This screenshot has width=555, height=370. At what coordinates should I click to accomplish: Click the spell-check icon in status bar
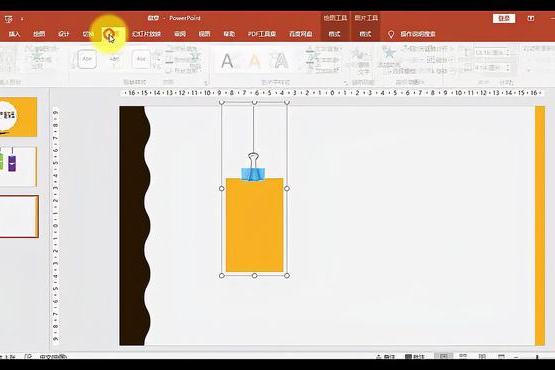(28, 356)
